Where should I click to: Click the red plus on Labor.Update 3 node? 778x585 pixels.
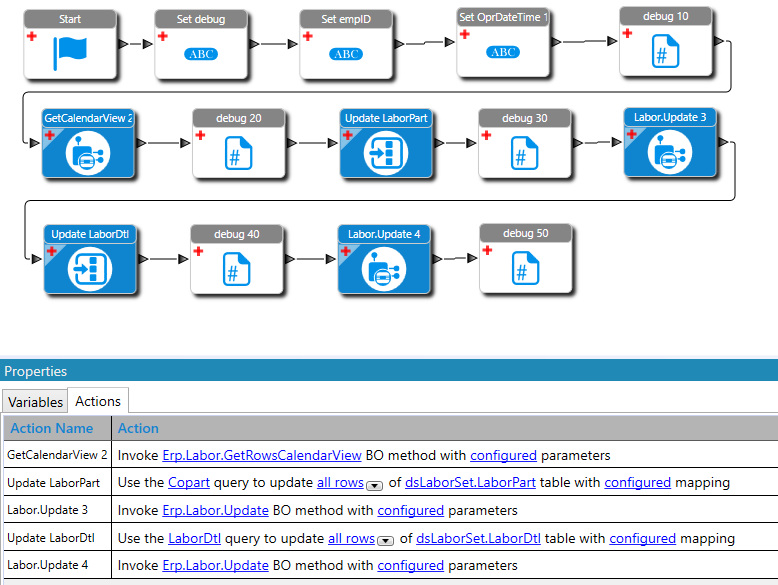click(x=631, y=134)
